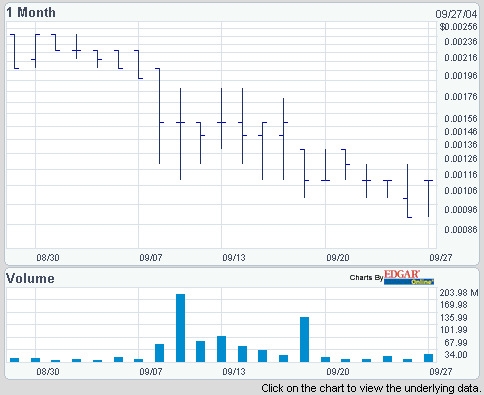484x395 pixels.
Task: Click the 09/13 date under the price chart
Action: [x=234, y=258]
